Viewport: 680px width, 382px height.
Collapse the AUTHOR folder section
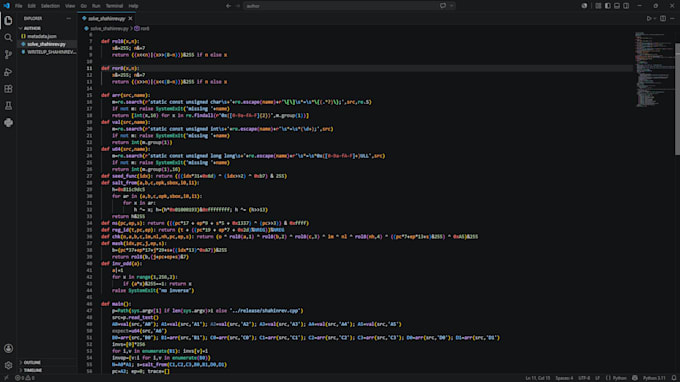pyautogui.click(x=47, y=28)
